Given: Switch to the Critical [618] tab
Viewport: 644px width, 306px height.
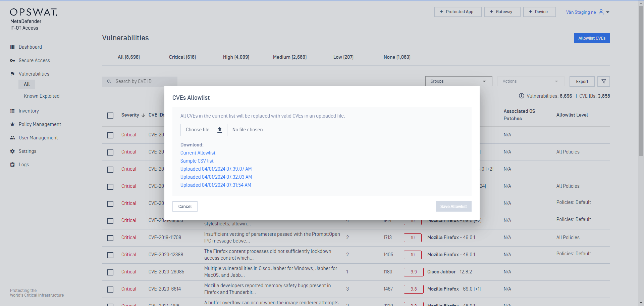Looking at the screenshot, I should [182, 57].
